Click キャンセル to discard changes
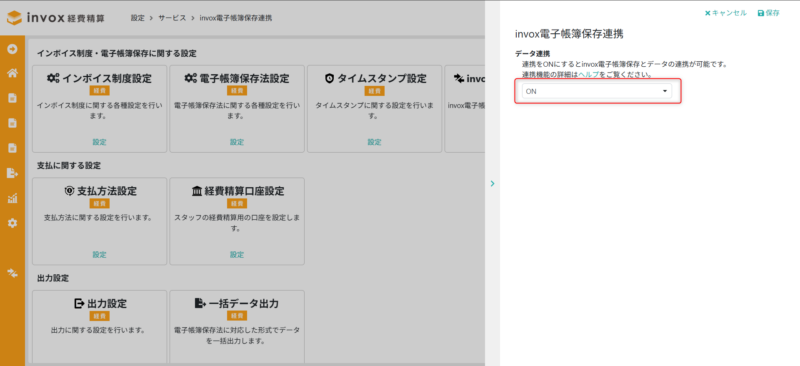This screenshot has height=366, width=800. pyautogui.click(x=726, y=13)
